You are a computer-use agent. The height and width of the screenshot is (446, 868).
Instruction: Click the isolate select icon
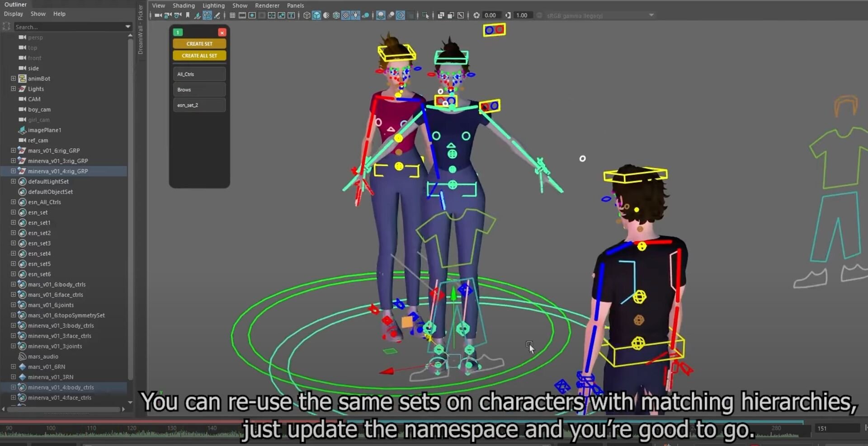(425, 15)
